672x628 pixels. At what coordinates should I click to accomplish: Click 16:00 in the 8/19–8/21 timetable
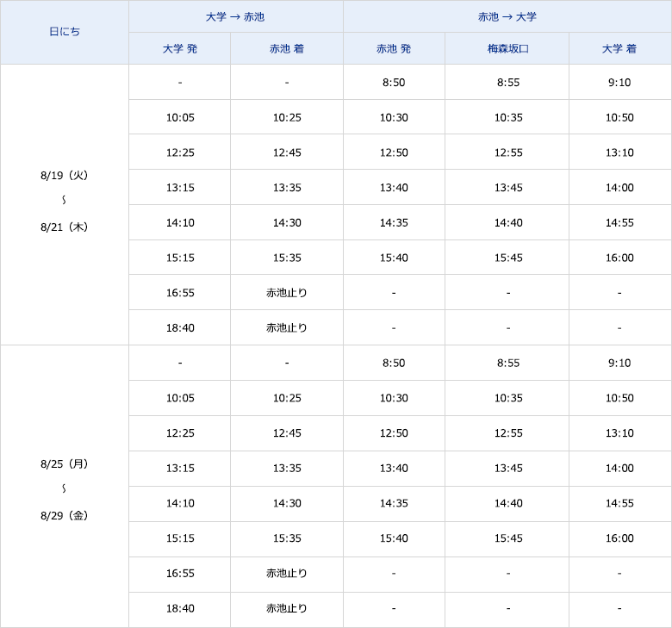(619, 258)
